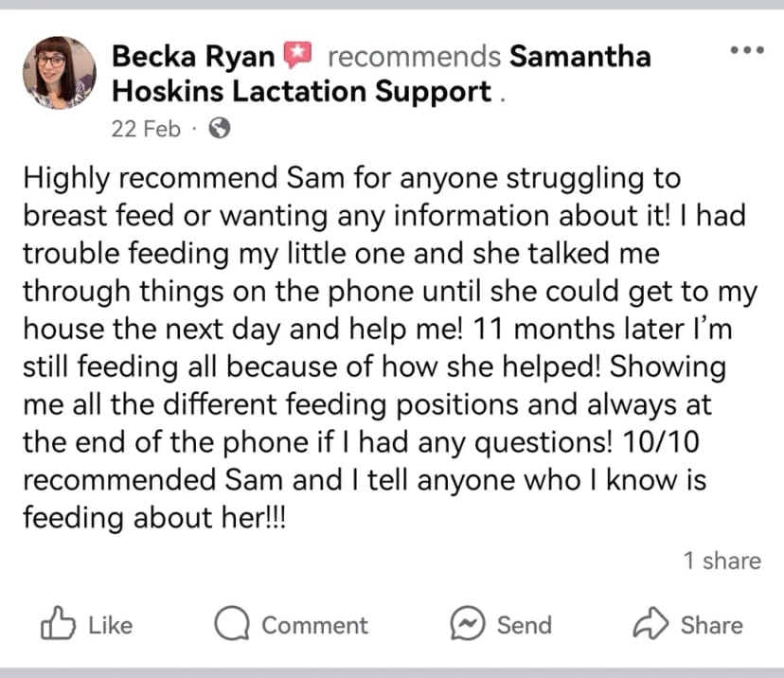Click the 'Hoskins Lactation Support' text line
Screen dimensions: 784x678
301,92
